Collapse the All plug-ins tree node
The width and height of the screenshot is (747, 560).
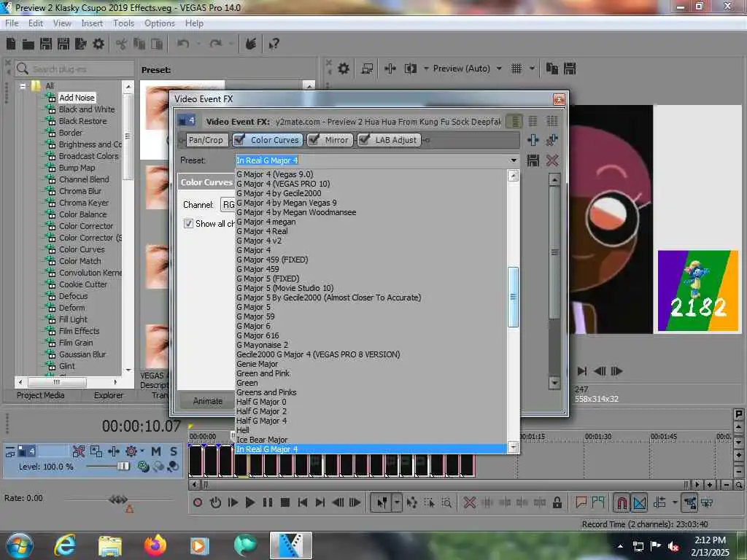coord(23,86)
